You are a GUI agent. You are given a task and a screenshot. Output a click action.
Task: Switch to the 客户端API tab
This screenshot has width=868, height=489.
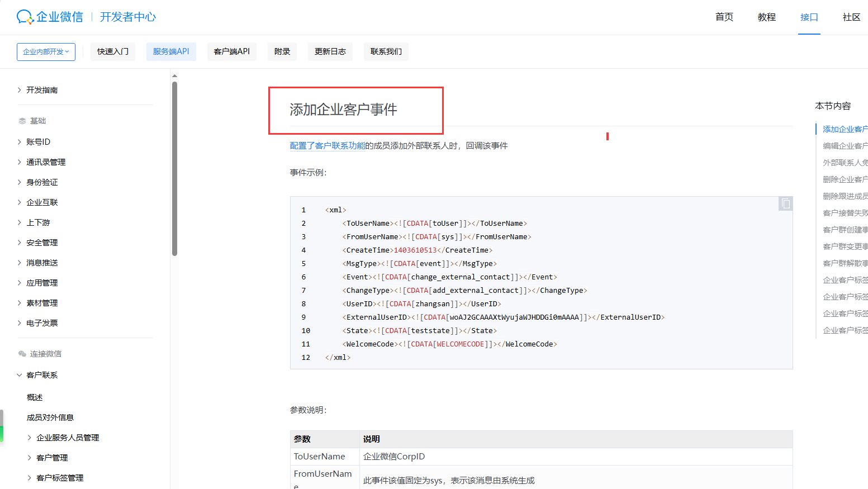pyautogui.click(x=231, y=51)
